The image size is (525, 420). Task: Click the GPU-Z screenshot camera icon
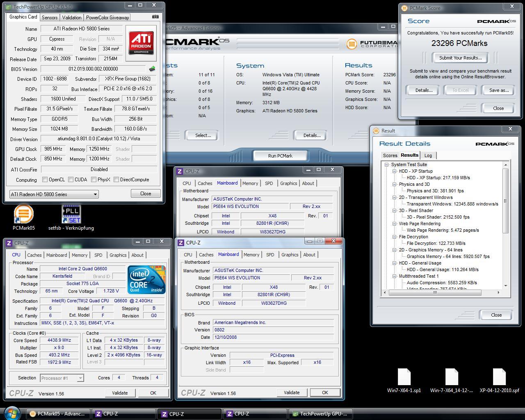tap(155, 17)
